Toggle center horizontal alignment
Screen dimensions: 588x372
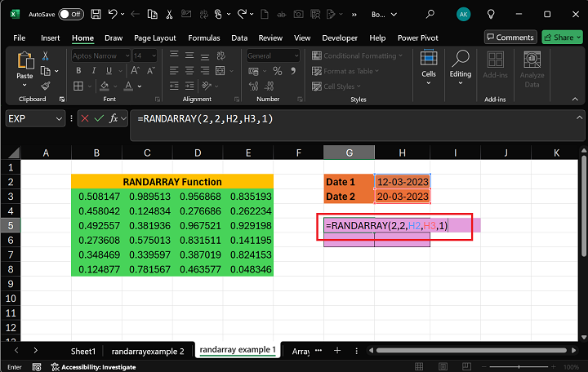click(x=189, y=70)
